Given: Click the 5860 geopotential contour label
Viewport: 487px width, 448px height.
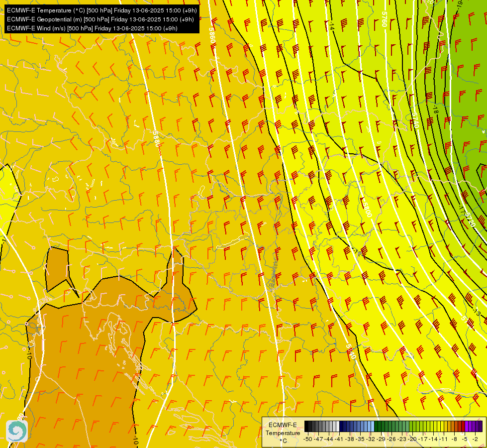Looking at the screenshot, I should 212,35.
